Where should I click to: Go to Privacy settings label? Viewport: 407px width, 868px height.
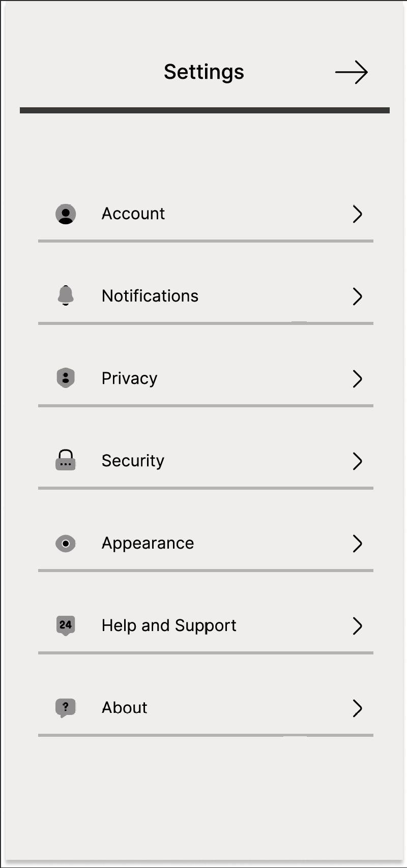click(x=130, y=378)
